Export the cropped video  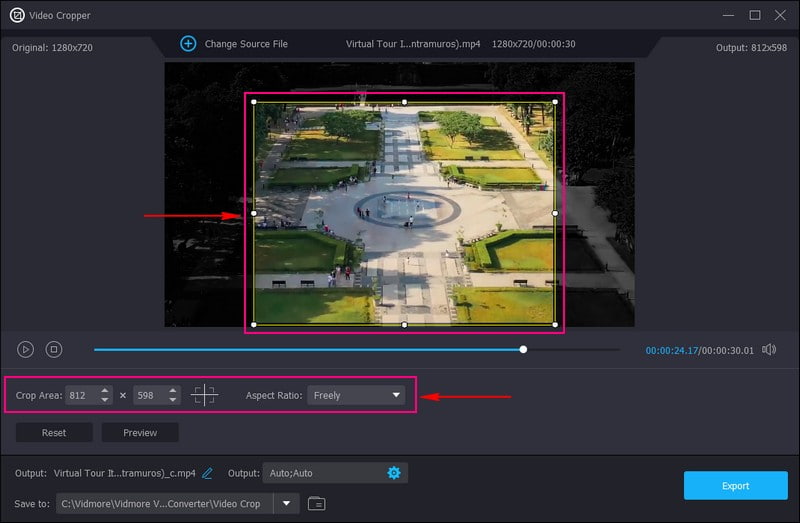pos(735,486)
